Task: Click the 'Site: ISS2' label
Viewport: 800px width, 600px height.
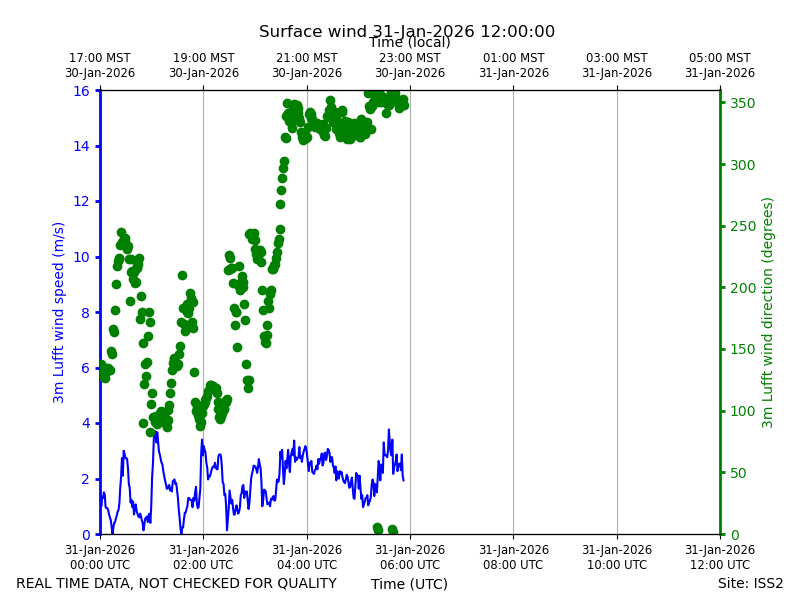Action: tap(751, 584)
